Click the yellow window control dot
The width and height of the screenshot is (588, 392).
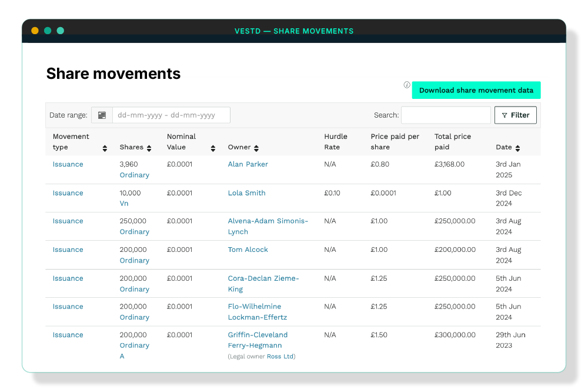35,31
